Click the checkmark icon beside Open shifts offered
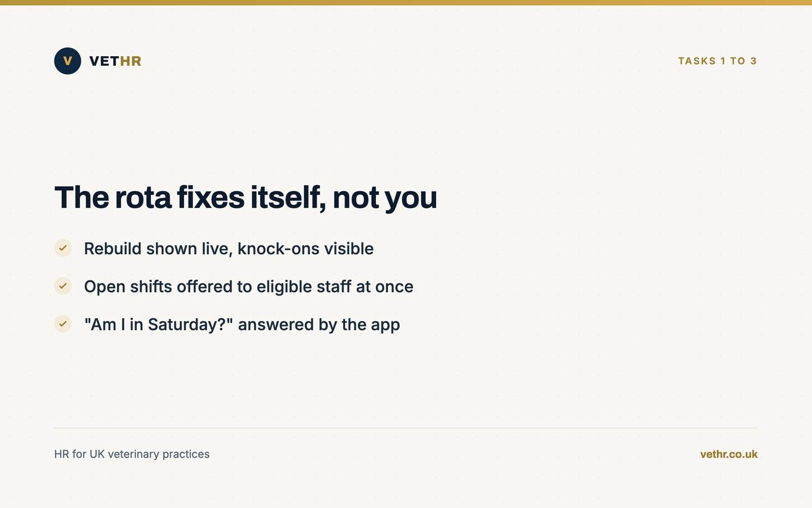 (63, 286)
